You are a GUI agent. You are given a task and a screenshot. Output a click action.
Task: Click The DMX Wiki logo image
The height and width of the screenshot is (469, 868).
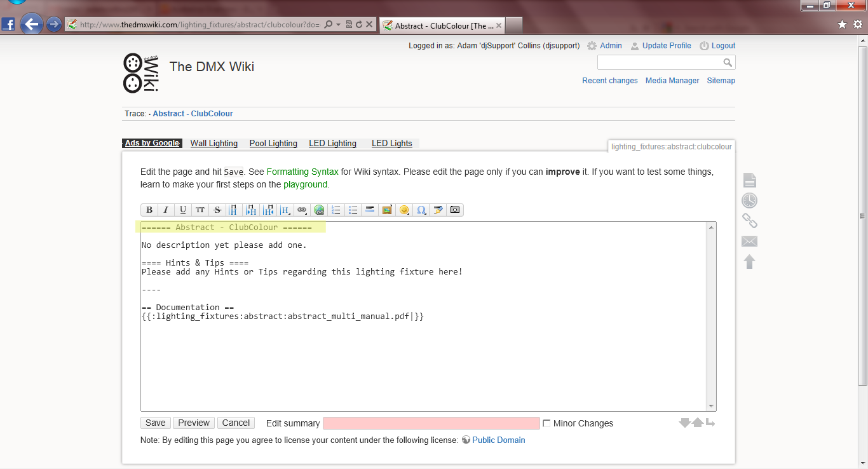point(140,72)
